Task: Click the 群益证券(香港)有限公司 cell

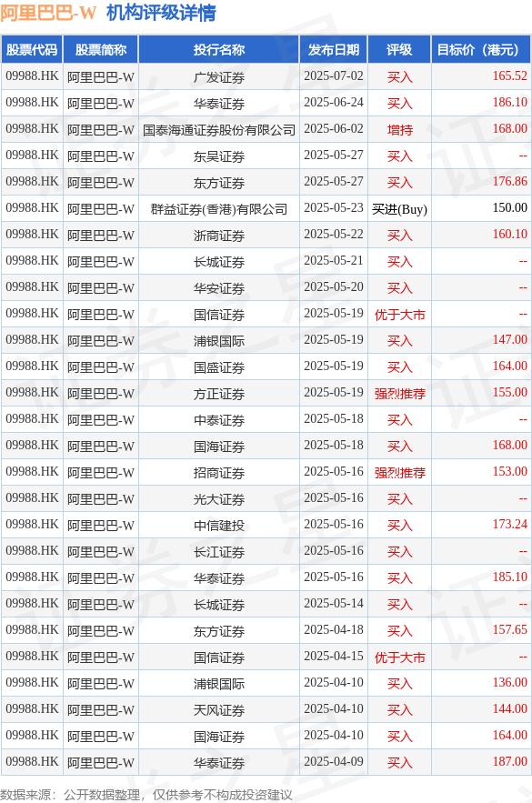Action: click(x=218, y=209)
